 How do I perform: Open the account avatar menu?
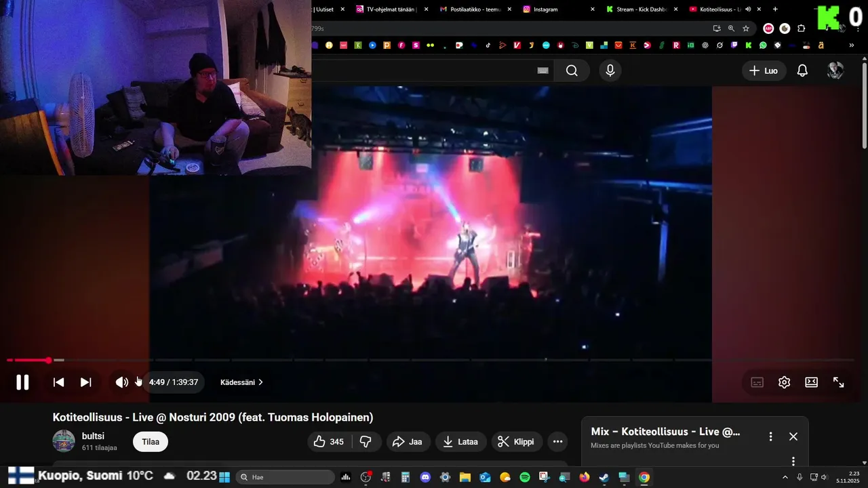pyautogui.click(x=835, y=70)
